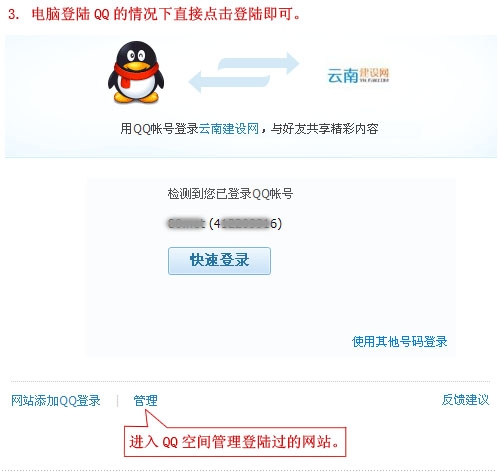This screenshot has height=474, width=498.
Task: Click the QQ number in parentheses
Action: click(245, 223)
